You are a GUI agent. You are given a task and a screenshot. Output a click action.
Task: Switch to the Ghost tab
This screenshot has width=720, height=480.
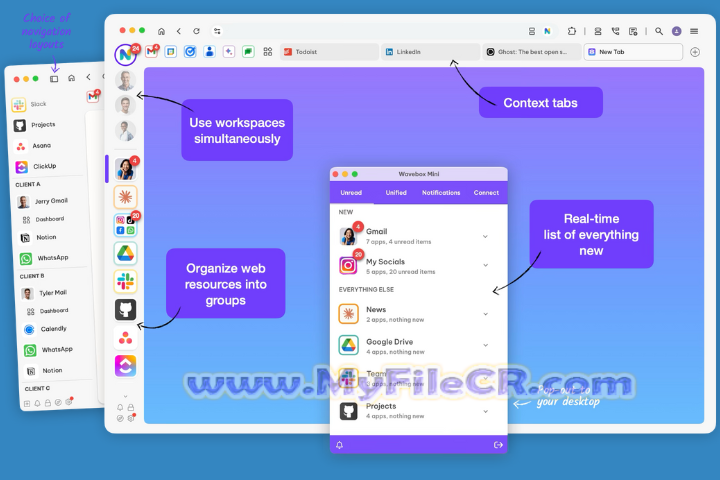coord(531,52)
